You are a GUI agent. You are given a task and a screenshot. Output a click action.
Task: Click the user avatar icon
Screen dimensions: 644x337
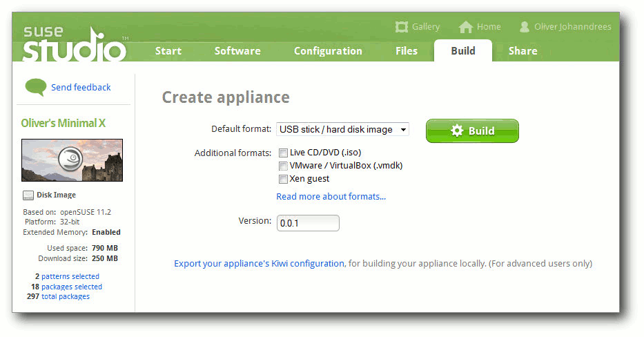(524, 27)
